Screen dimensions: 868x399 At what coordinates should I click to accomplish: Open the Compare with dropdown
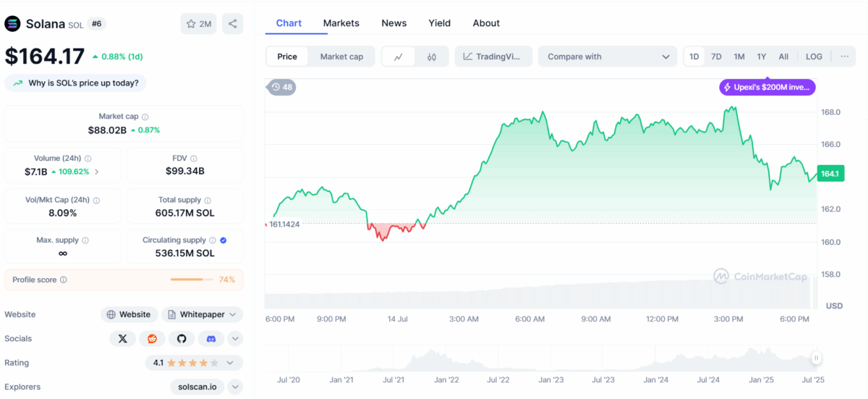[x=608, y=56]
